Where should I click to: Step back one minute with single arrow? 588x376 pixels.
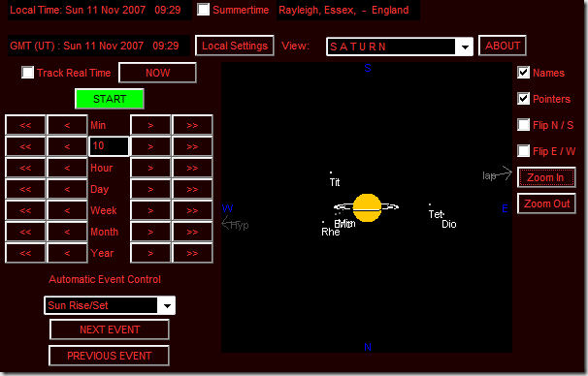pyautogui.click(x=68, y=125)
